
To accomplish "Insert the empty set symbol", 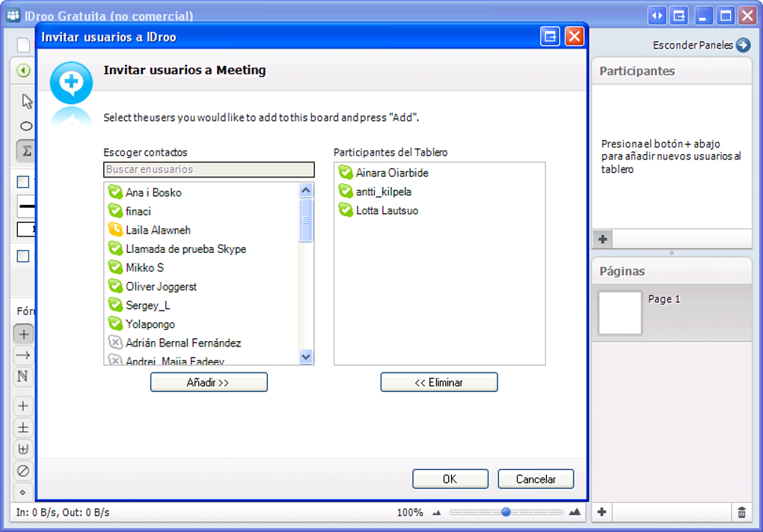I will click(23, 471).
